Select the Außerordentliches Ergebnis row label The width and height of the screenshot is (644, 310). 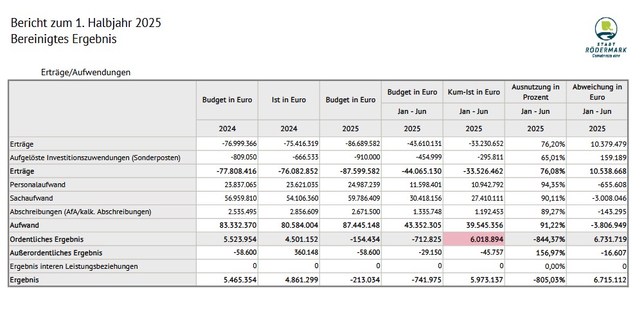pos(57,253)
